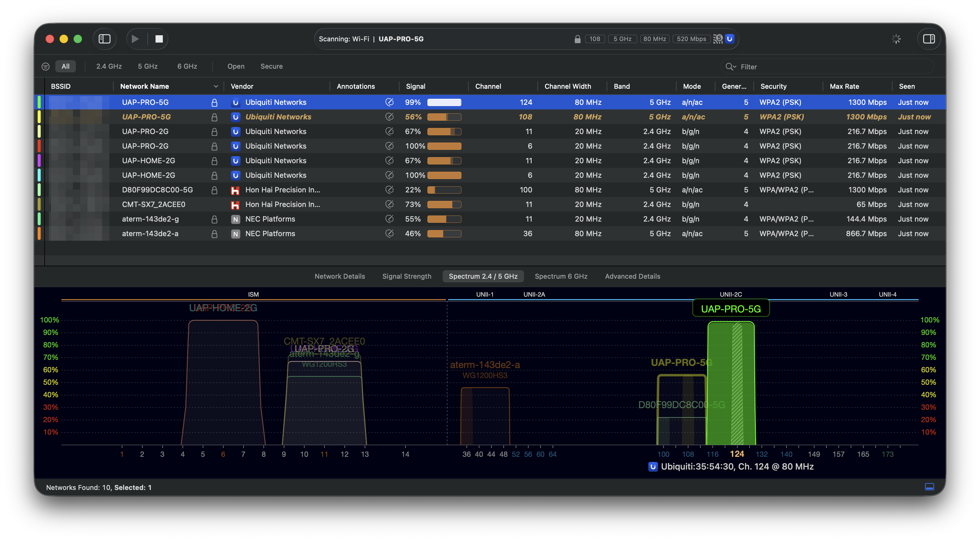Stop scanning with the stop button

tap(159, 39)
